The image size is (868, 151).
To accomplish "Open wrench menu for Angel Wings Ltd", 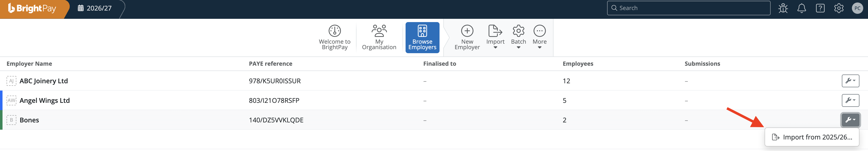I will pos(850,100).
